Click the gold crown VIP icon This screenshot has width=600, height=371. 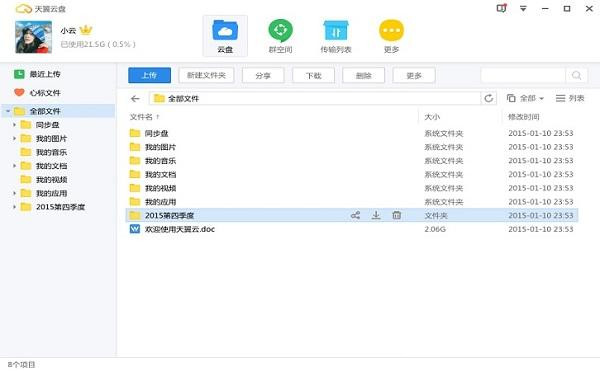pos(86,30)
